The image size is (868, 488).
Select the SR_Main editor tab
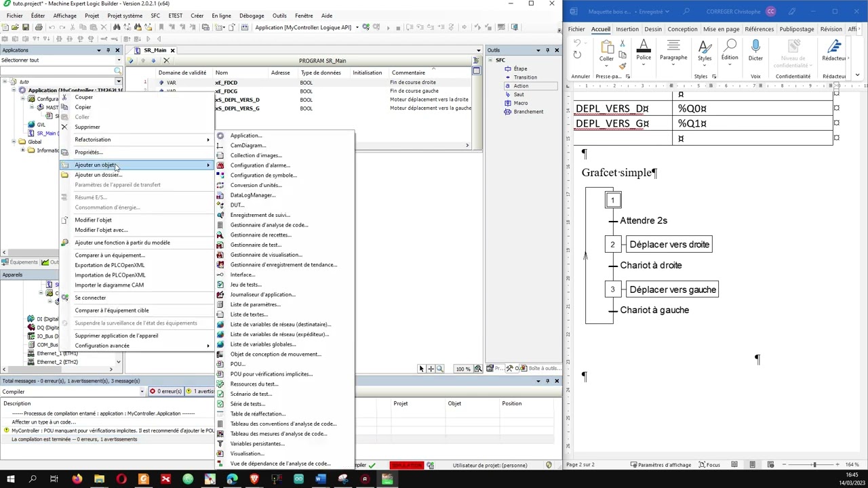pyautogui.click(x=155, y=50)
